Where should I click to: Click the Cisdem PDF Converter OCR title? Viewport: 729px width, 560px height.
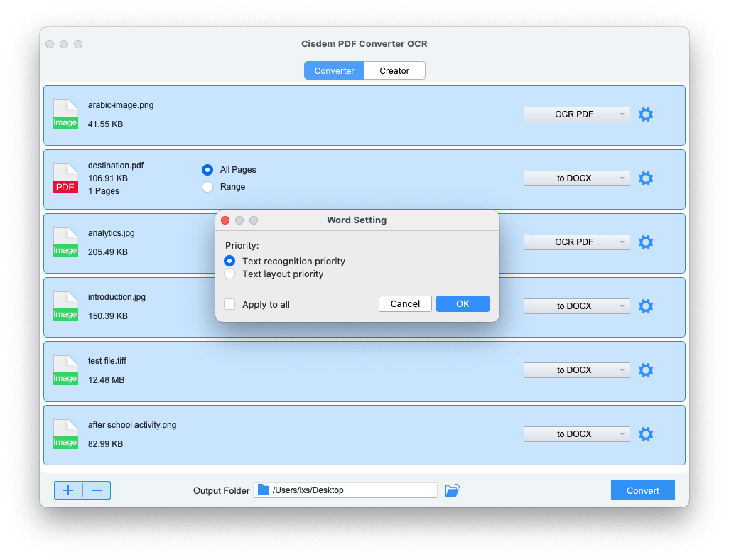click(364, 44)
